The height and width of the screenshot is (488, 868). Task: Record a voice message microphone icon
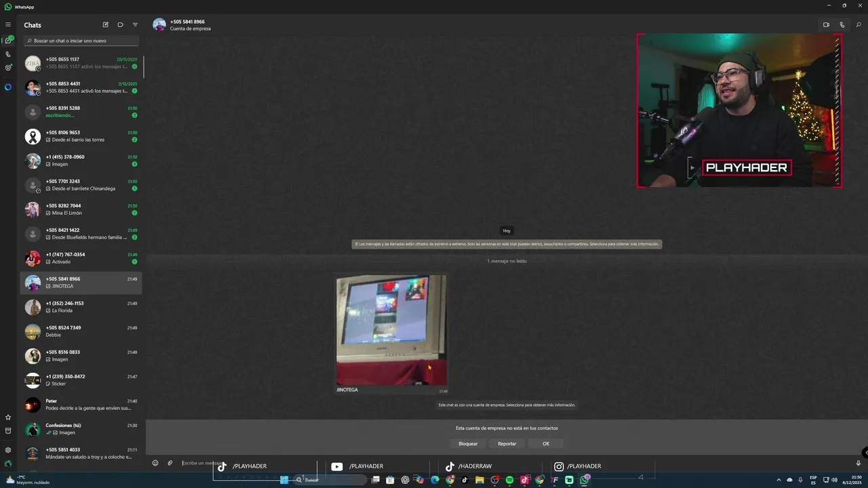click(858, 463)
